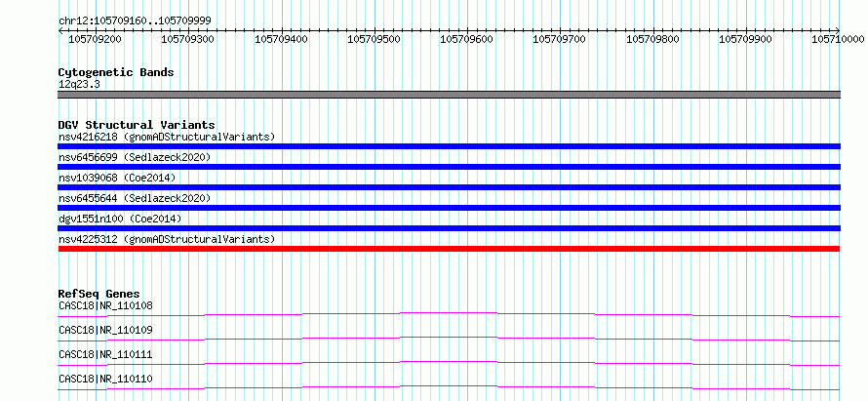Viewport: 868px width, 401px height.
Task: Click the 105709800 ruler coordinate
Action: coord(652,39)
